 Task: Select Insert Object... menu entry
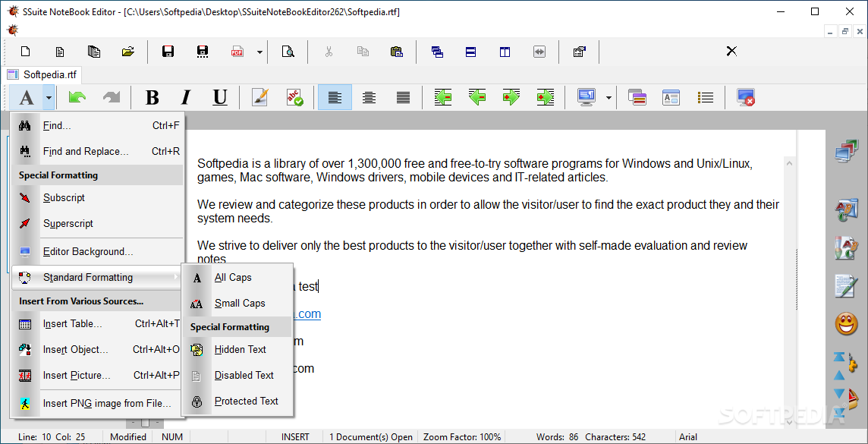97,349
